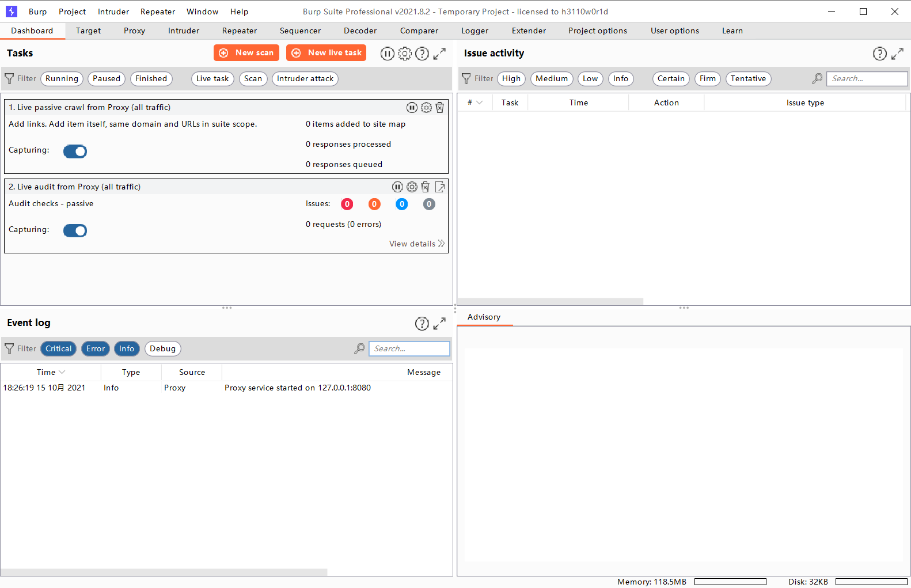This screenshot has height=588, width=911.
Task: Delete the Live audit from Proxy task
Action: [426, 187]
